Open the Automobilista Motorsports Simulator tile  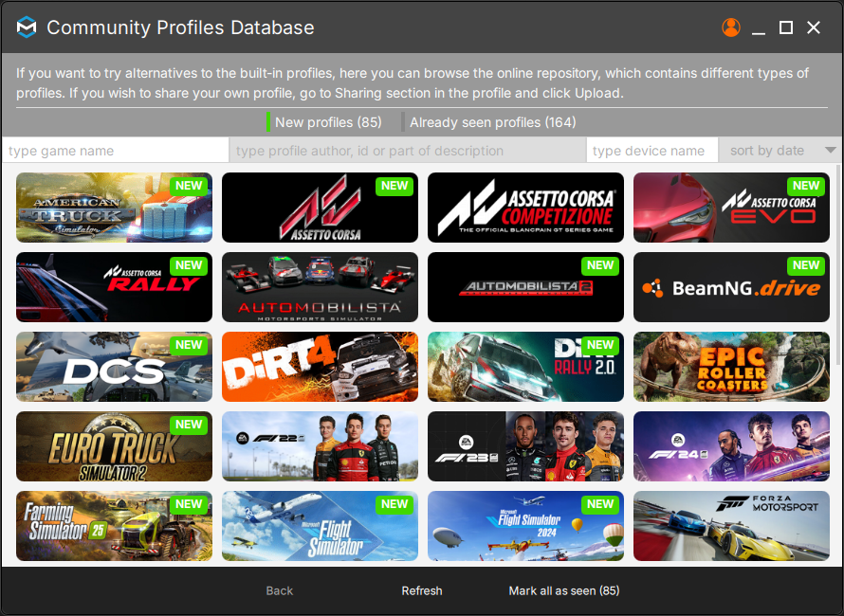[320, 287]
